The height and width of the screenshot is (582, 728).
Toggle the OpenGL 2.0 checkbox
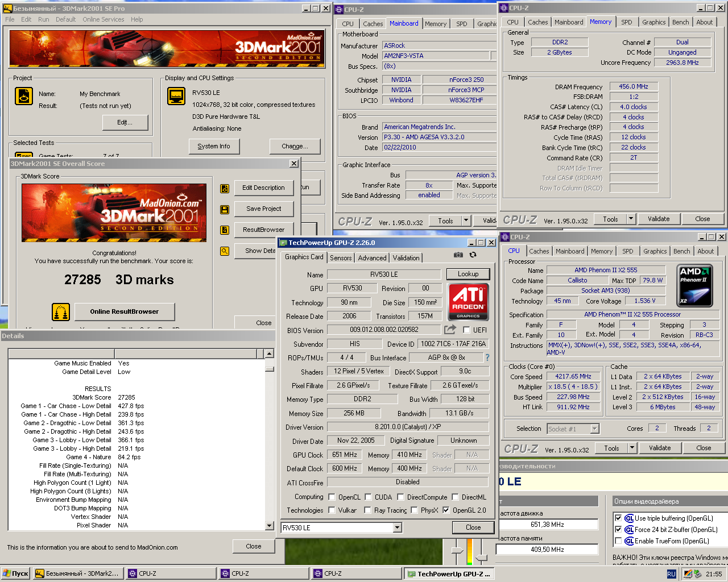click(446, 510)
